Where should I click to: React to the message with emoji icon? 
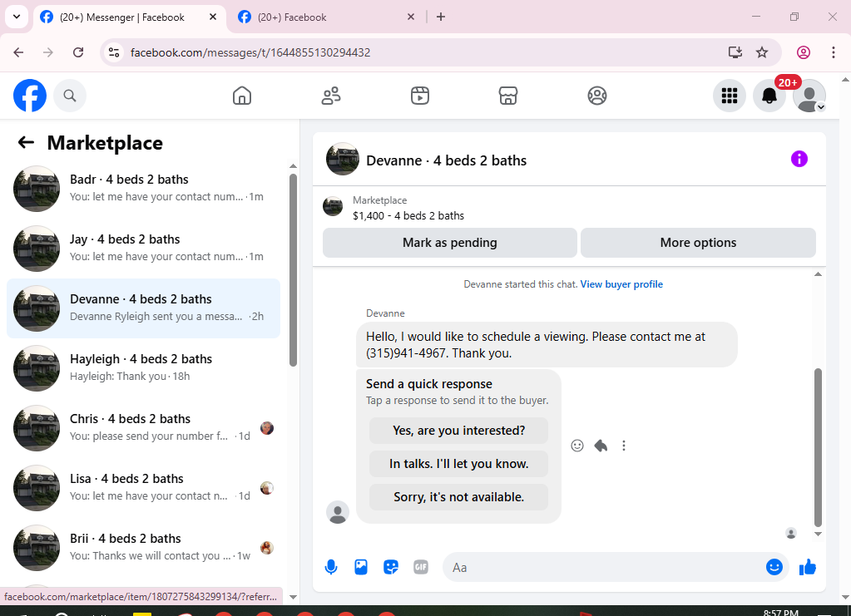(x=577, y=446)
